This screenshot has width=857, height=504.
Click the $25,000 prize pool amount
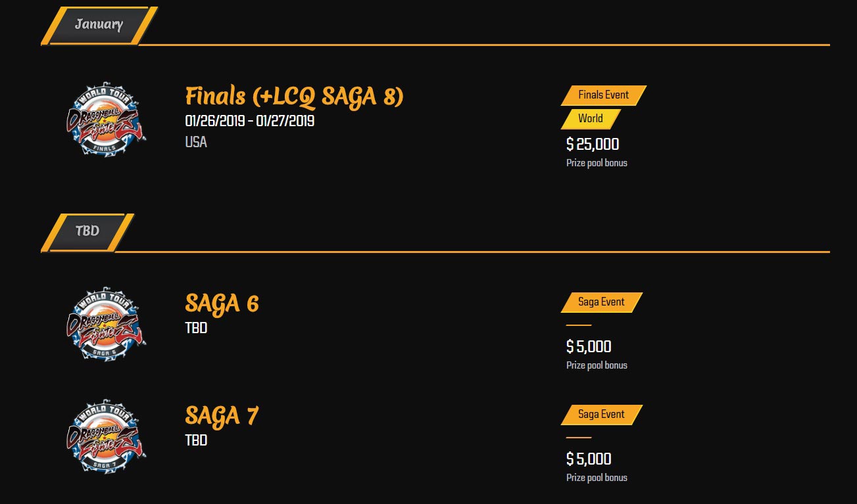coord(593,145)
